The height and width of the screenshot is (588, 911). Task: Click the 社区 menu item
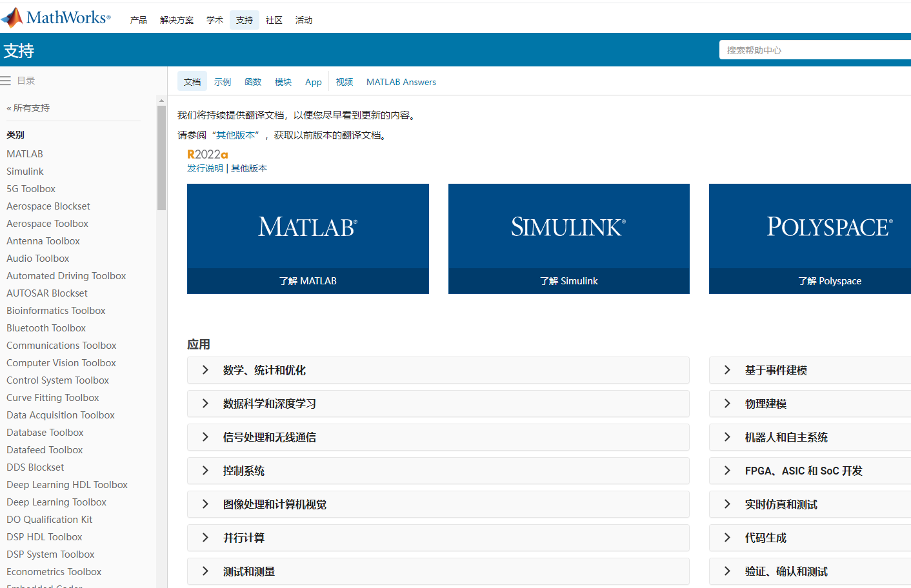point(274,20)
